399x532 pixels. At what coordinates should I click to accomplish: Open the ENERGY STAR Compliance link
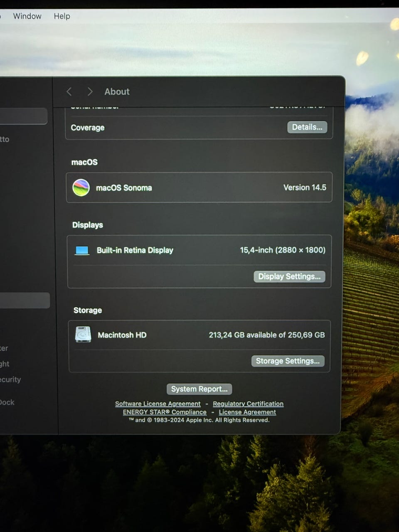click(x=165, y=412)
